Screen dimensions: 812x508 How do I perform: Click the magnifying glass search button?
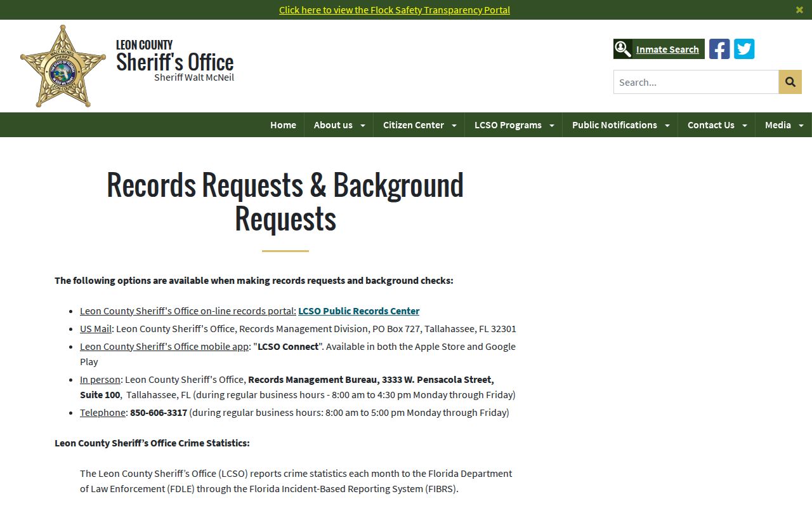click(x=790, y=82)
